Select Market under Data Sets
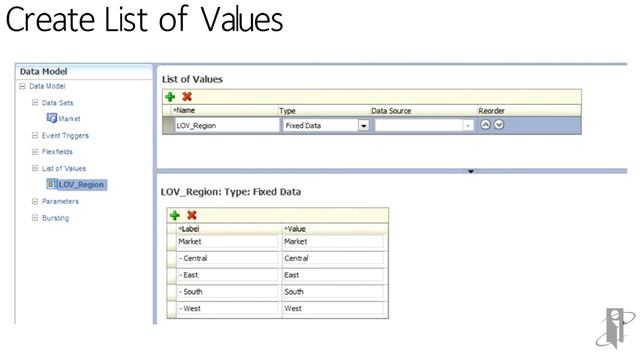The height and width of the screenshot is (360, 640). click(x=69, y=119)
